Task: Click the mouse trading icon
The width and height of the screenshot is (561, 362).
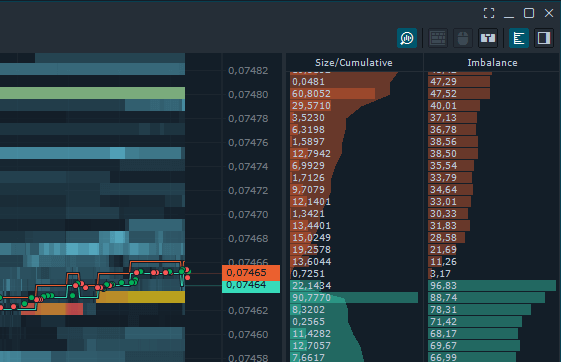Action: tap(463, 38)
